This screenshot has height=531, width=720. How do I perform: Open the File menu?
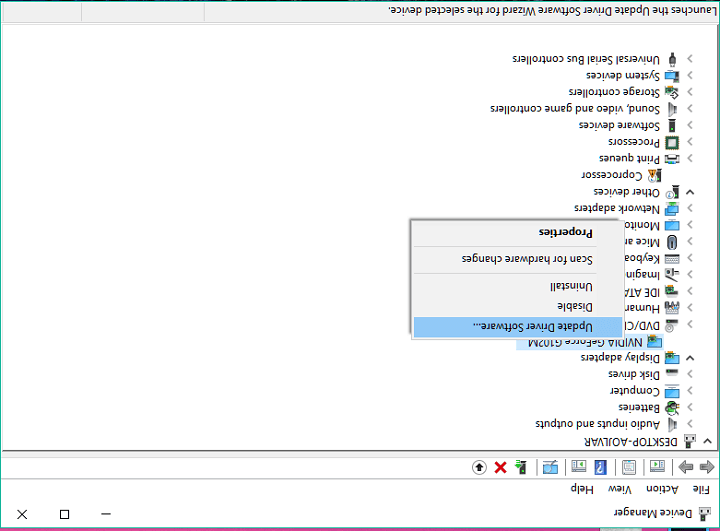click(701, 490)
